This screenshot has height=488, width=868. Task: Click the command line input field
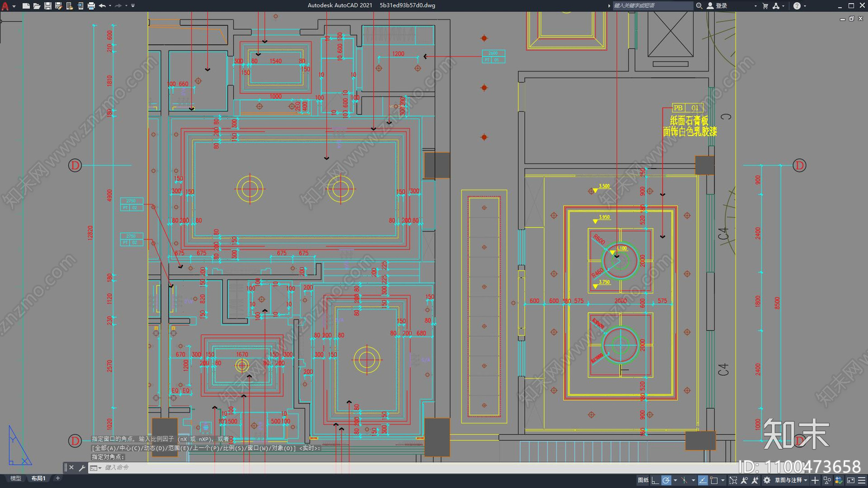point(380,467)
